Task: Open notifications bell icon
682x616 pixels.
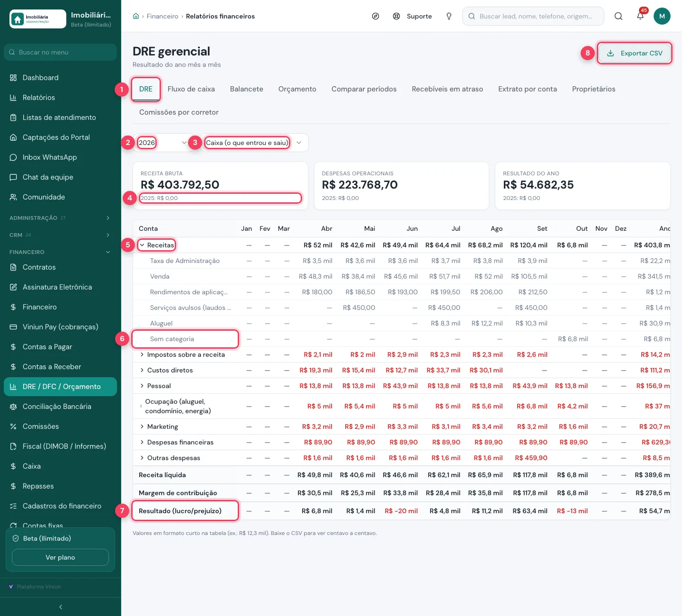Action: pyautogui.click(x=640, y=16)
